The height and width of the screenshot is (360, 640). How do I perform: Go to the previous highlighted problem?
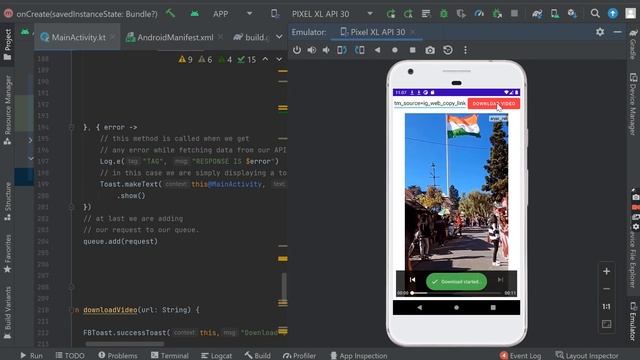pos(265,60)
